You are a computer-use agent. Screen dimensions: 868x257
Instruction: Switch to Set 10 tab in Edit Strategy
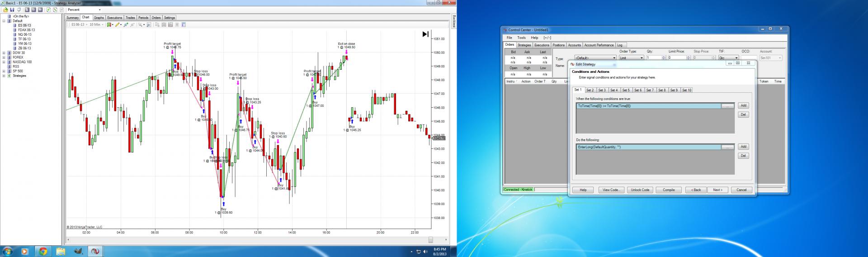coord(687,90)
